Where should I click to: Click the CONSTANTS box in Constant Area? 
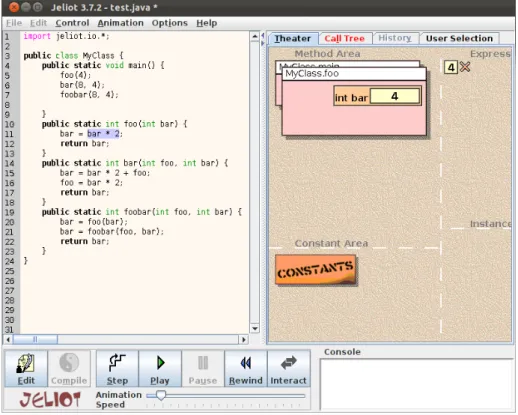tap(315, 270)
